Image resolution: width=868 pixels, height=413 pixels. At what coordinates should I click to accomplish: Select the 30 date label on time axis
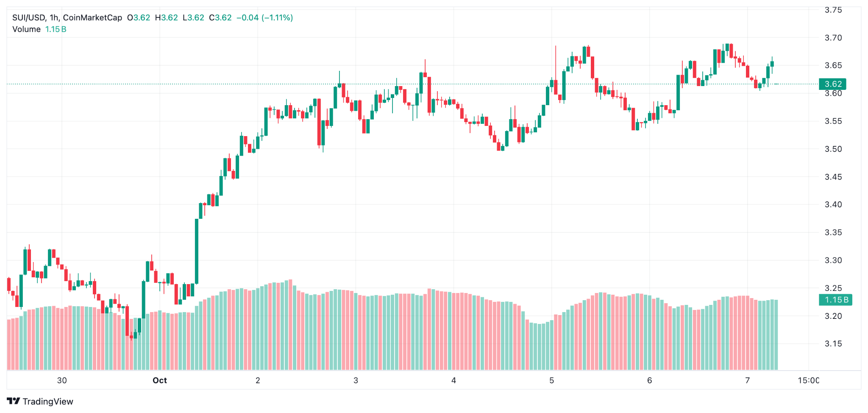point(62,380)
